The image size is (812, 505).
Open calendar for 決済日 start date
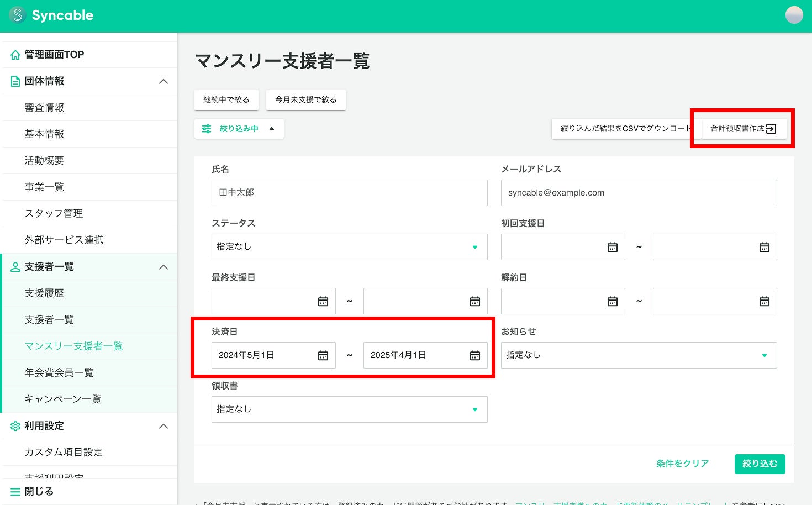tap(323, 355)
